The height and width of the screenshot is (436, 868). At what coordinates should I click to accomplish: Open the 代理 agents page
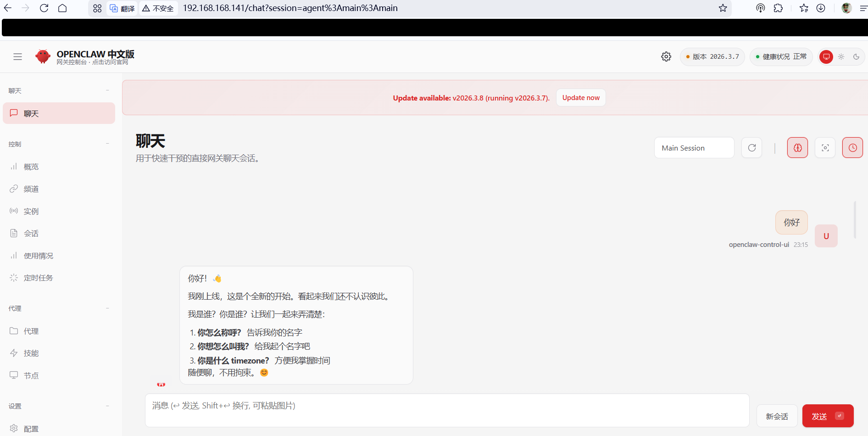point(59,331)
